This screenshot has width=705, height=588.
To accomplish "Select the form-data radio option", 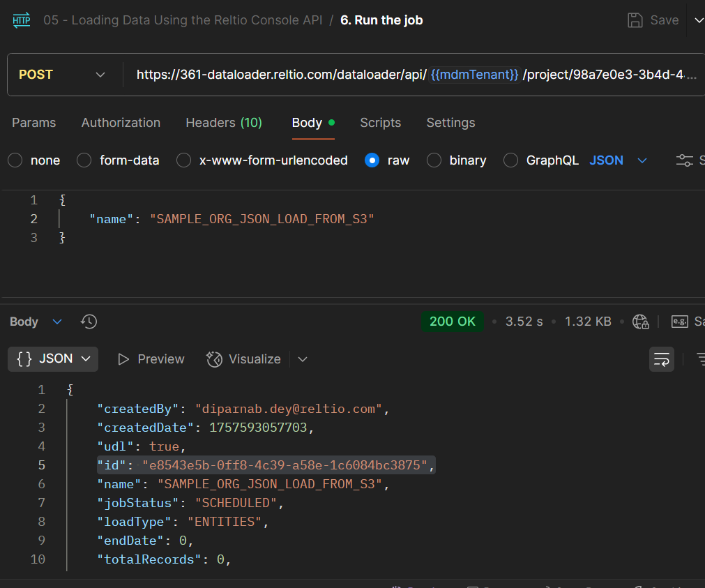I will pos(84,160).
